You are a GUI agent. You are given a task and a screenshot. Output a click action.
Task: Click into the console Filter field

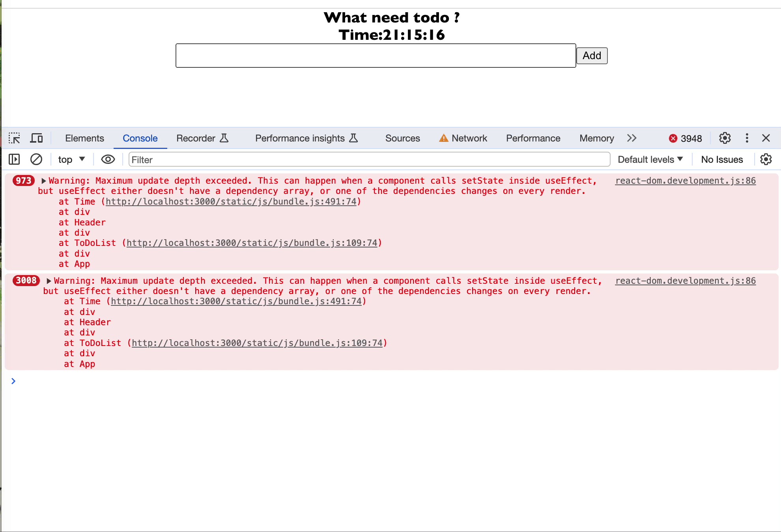click(369, 160)
